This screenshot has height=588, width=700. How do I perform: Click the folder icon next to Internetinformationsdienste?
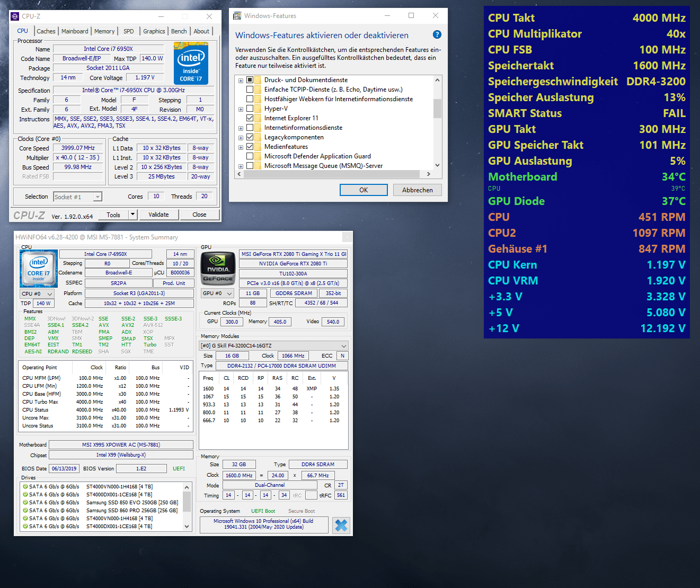[258, 128]
